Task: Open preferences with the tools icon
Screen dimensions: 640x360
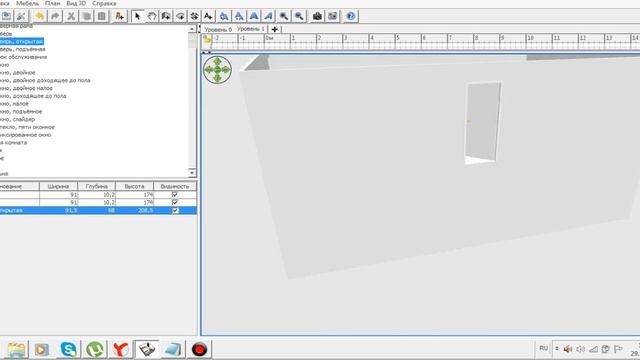Action: (21, 16)
